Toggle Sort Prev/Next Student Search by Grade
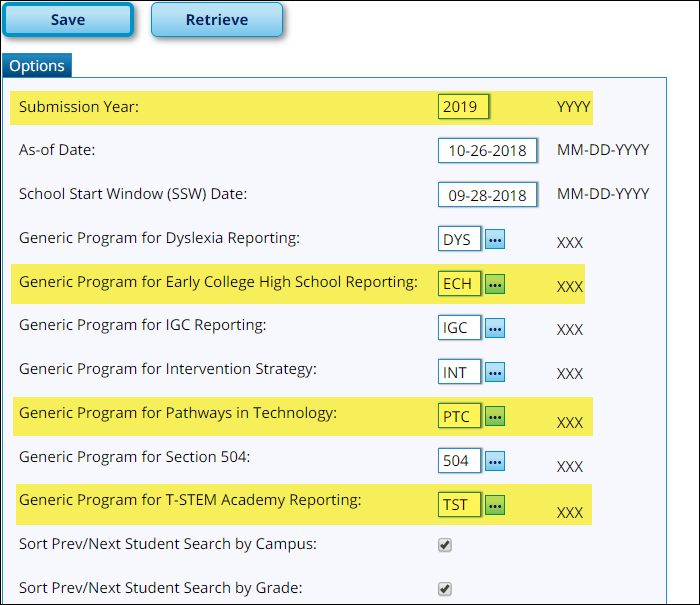The height and width of the screenshot is (605, 700). tap(445, 589)
